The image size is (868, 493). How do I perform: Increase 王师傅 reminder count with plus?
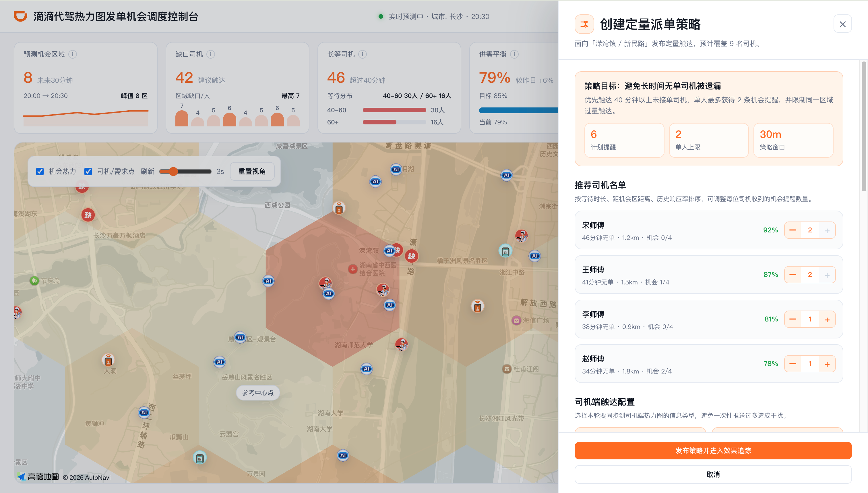(827, 275)
